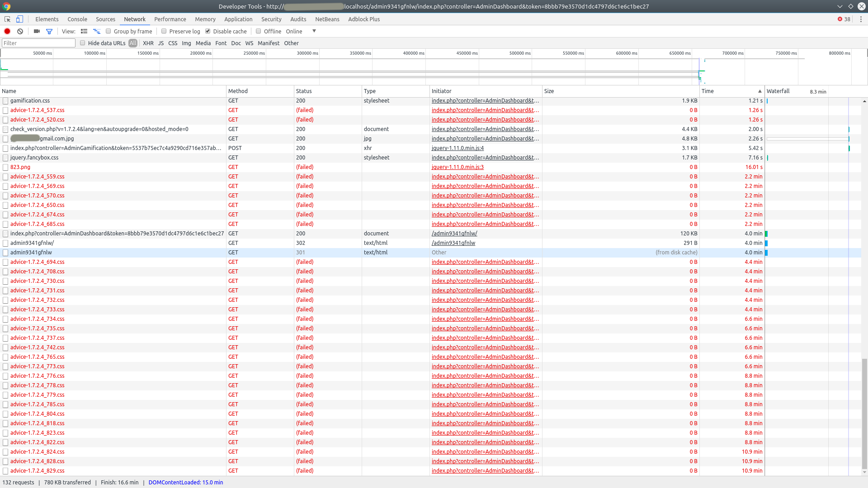Switch to large request rows view
868x488 pixels.
[84, 31]
